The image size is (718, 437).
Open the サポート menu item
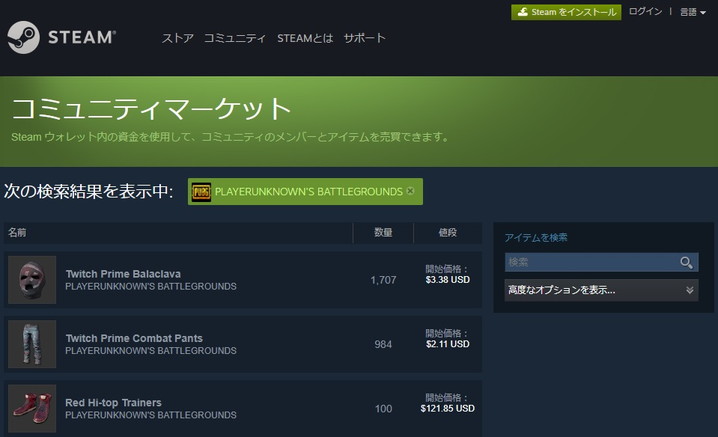[364, 38]
